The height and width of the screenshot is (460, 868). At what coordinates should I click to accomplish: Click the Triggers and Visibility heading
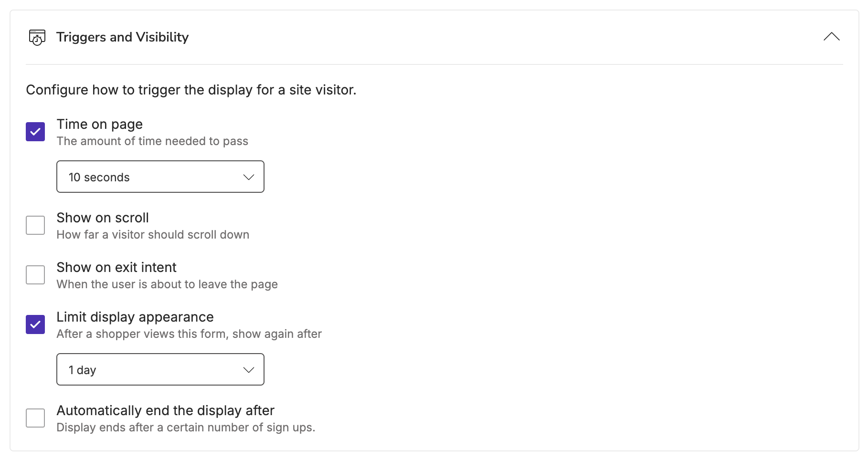123,37
